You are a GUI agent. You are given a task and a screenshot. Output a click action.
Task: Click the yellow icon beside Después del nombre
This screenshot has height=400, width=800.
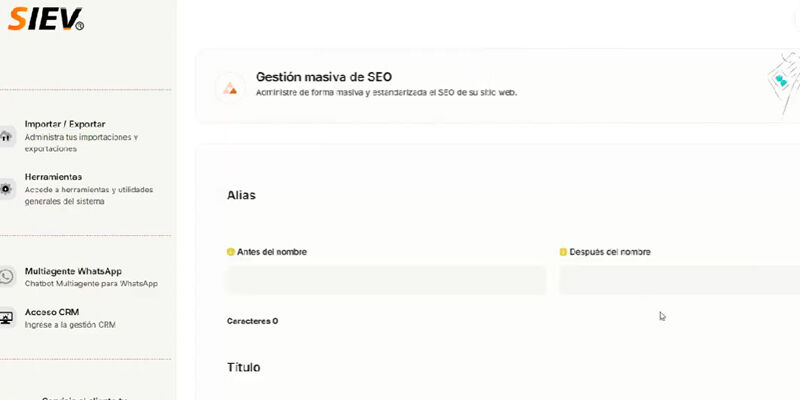pos(563,252)
